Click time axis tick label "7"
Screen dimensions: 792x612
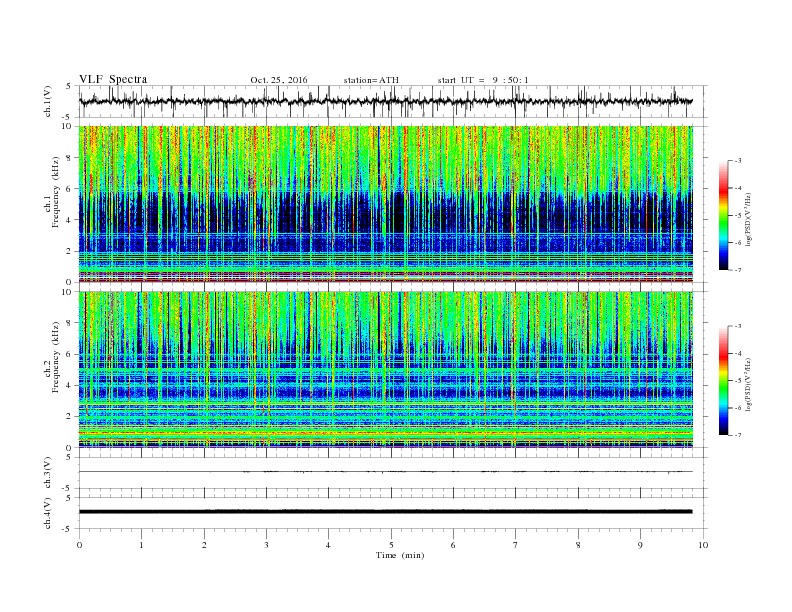click(x=515, y=545)
